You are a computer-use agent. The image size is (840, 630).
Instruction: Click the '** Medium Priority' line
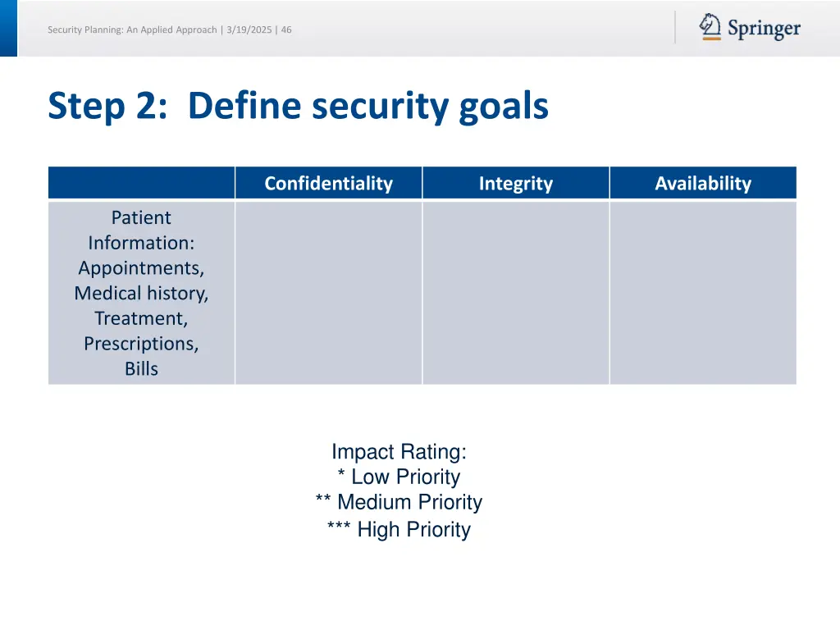point(399,502)
